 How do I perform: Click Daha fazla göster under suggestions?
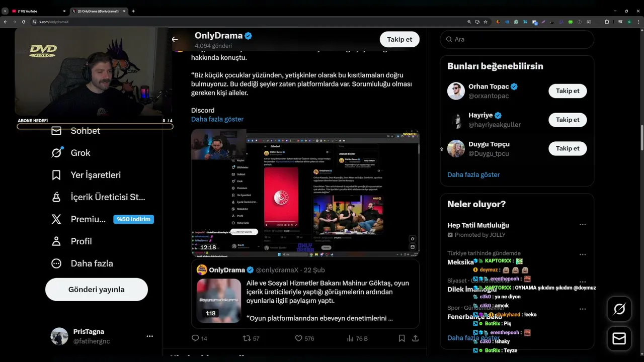[473, 174]
